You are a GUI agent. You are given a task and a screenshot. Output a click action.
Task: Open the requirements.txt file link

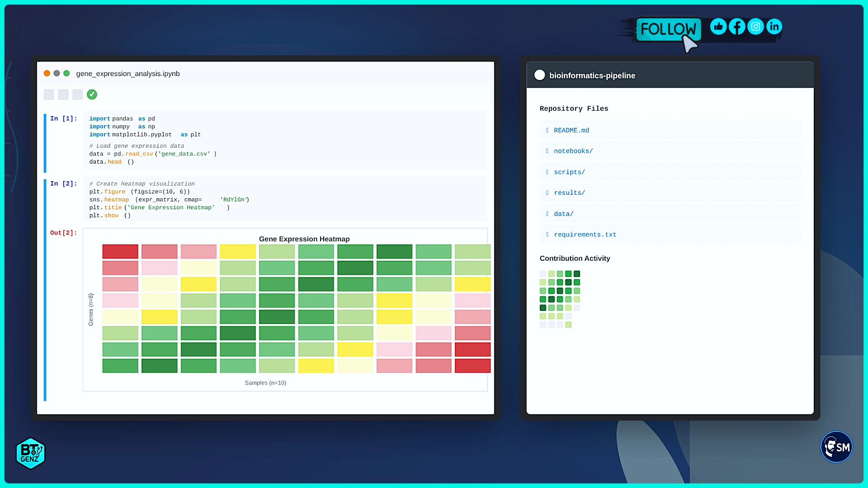coord(585,235)
